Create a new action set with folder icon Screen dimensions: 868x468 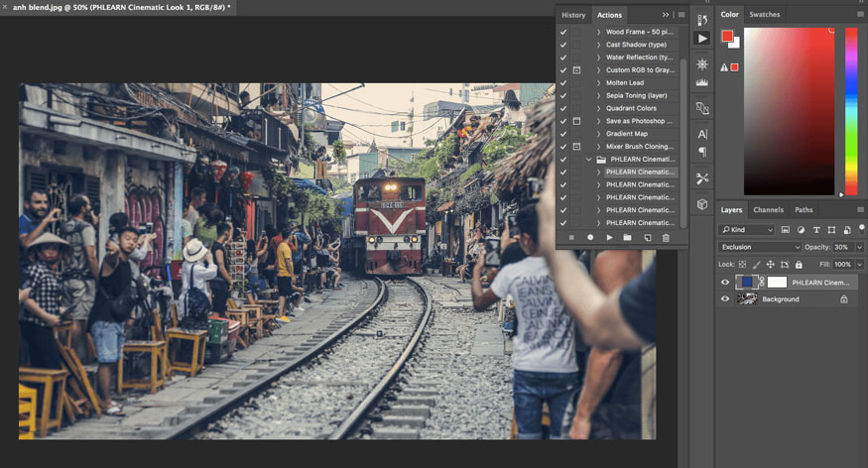pyautogui.click(x=627, y=238)
